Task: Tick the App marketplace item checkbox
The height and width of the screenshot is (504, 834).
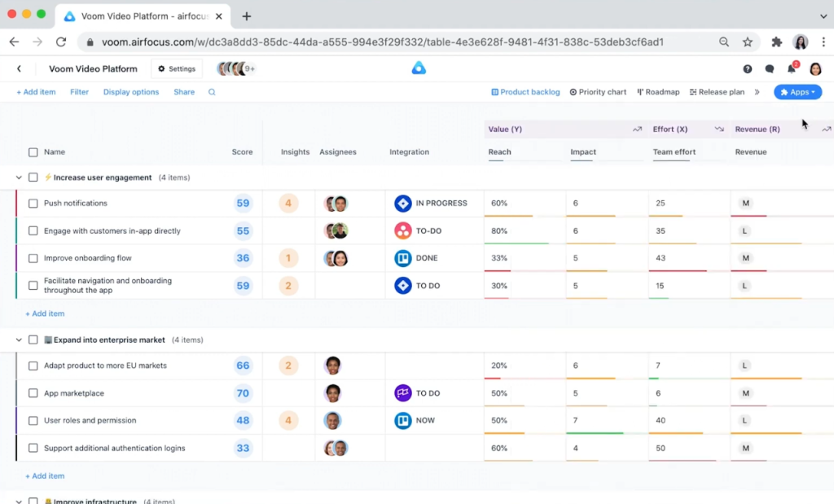Action: tap(33, 393)
